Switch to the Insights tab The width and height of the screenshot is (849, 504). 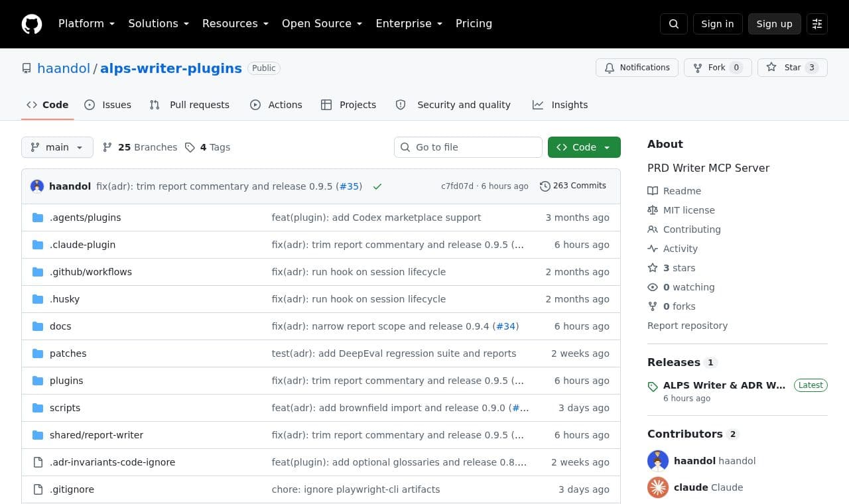click(560, 105)
